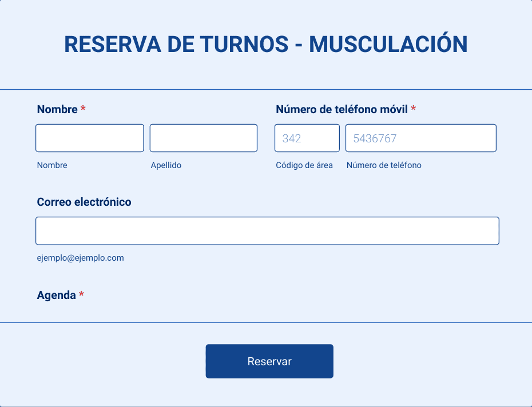Click the Número de teléfono sublabel
Screen dimensions: 532x407
[x=384, y=165]
